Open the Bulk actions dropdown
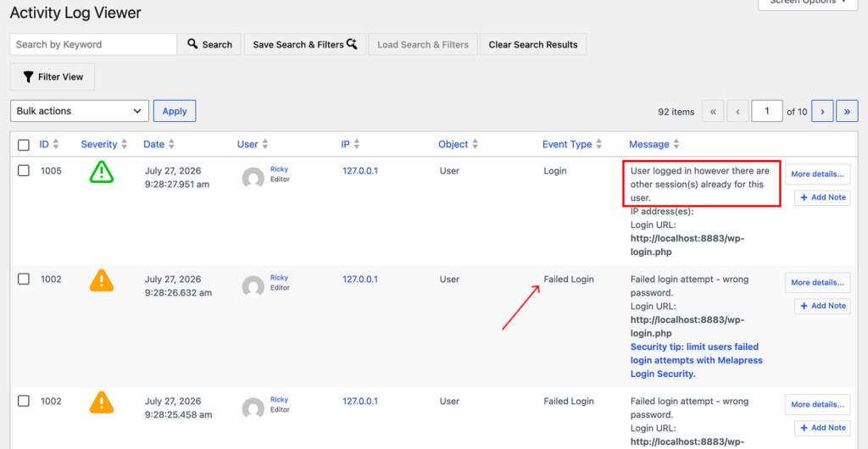Viewport: 868px width, 449px height. pyautogui.click(x=80, y=111)
